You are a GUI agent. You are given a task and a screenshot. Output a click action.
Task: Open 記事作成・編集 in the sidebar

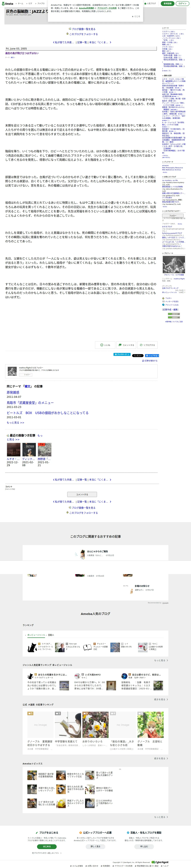click(x=170, y=310)
